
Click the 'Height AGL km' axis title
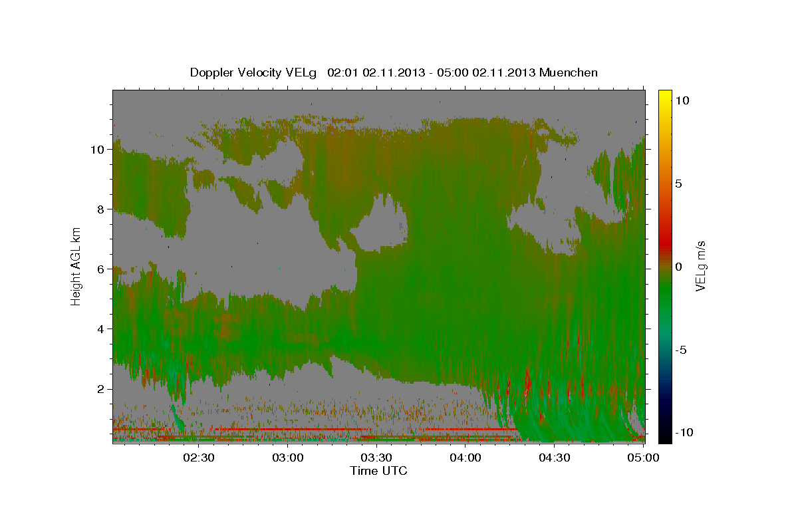click(x=76, y=265)
